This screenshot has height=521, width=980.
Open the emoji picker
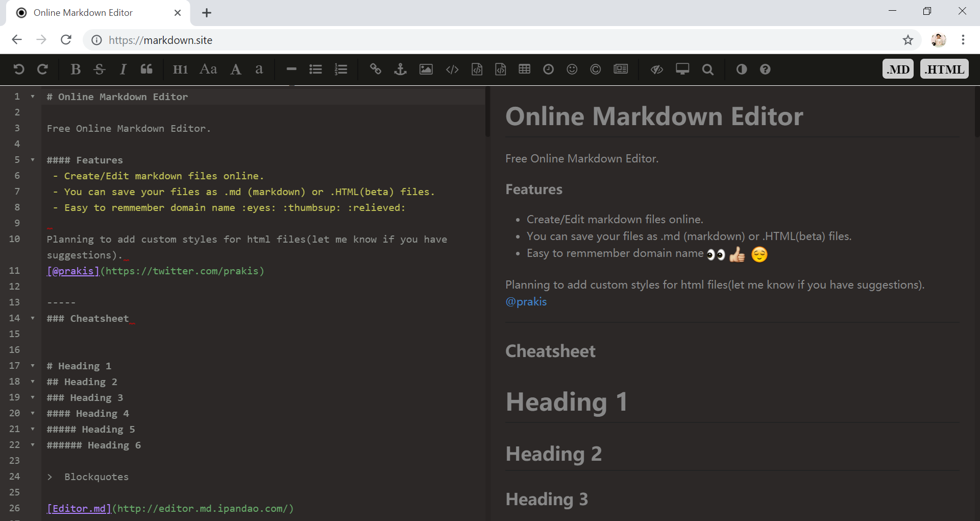point(572,69)
